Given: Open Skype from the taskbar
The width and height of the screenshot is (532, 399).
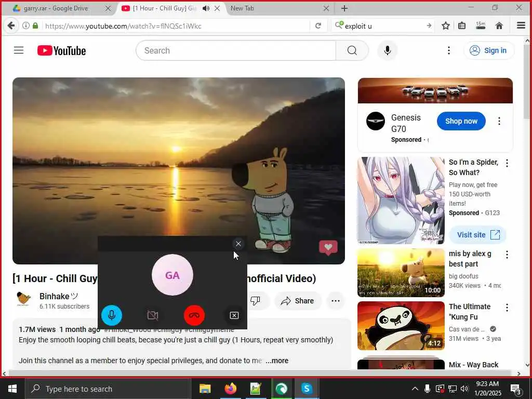Looking at the screenshot, I should pos(307,389).
